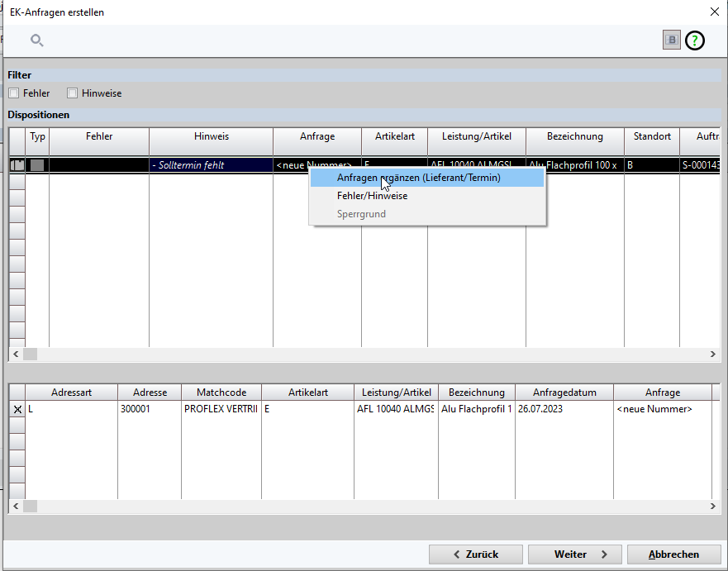Click the Typ cell icon in selected row
728x571 pixels.
point(37,165)
